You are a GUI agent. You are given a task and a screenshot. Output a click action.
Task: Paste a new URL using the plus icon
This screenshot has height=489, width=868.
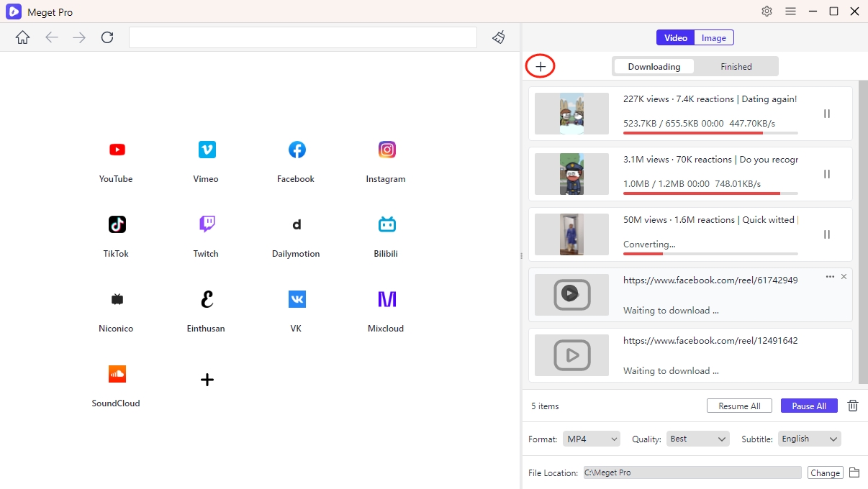coord(541,67)
